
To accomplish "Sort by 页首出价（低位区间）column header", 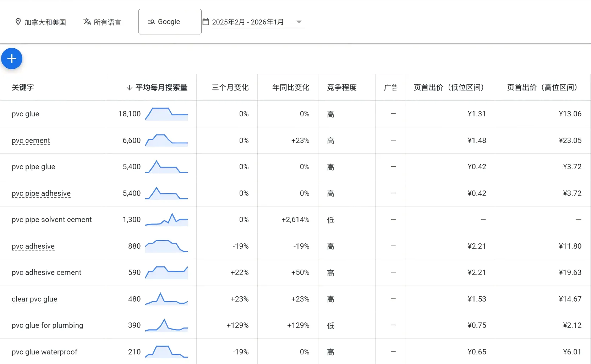I will click(x=450, y=88).
